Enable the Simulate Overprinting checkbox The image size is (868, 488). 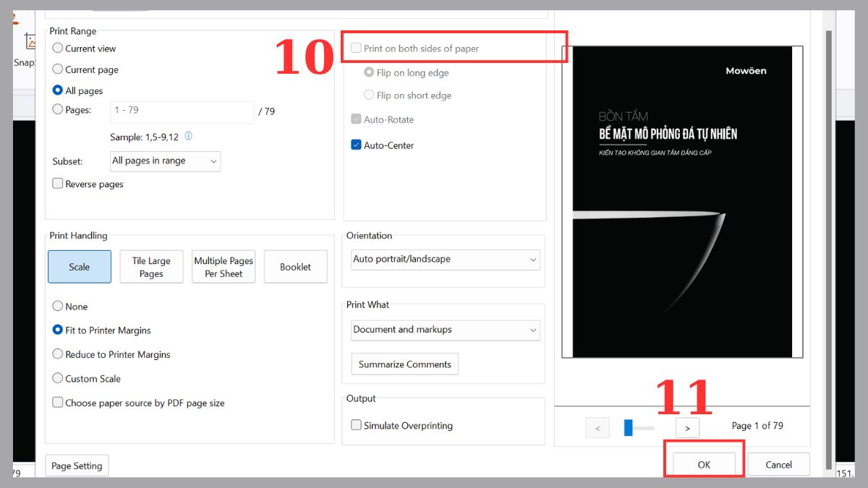356,425
